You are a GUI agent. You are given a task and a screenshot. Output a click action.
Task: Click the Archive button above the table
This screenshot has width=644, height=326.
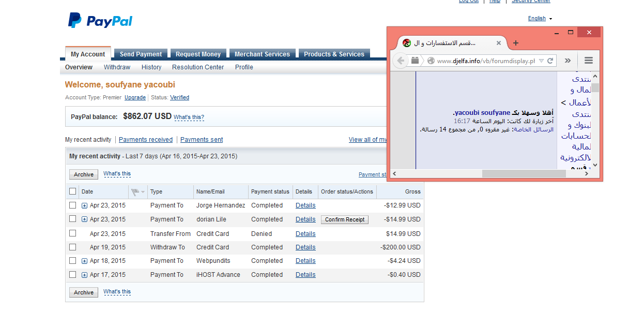(x=84, y=174)
